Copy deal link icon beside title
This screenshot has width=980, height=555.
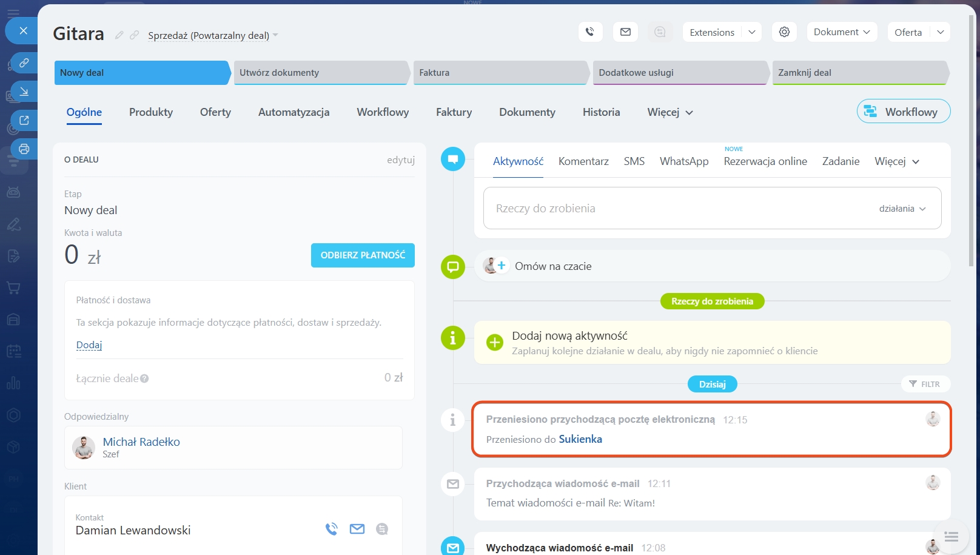135,35
